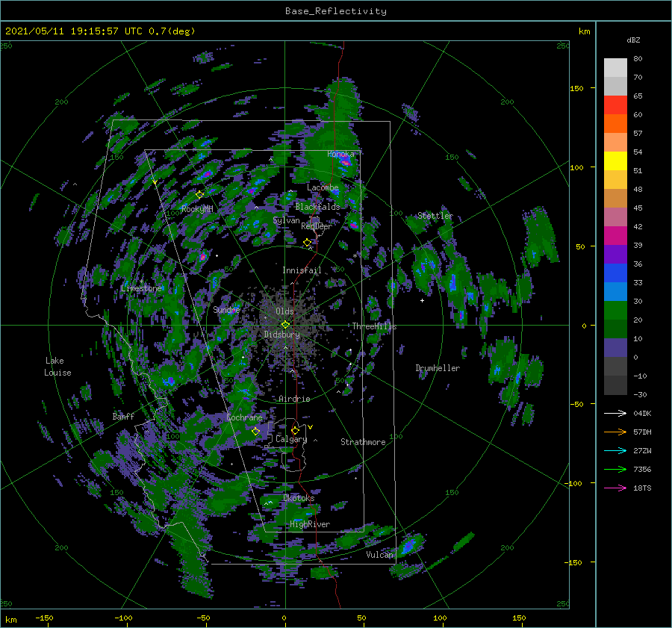Click the yellow diamond marker below Cochrane

click(x=255, y=431)
